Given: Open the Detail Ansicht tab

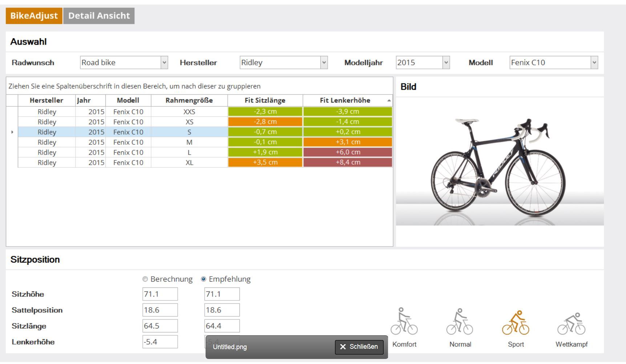Looking at the screenshot, I should pos(99,16).
